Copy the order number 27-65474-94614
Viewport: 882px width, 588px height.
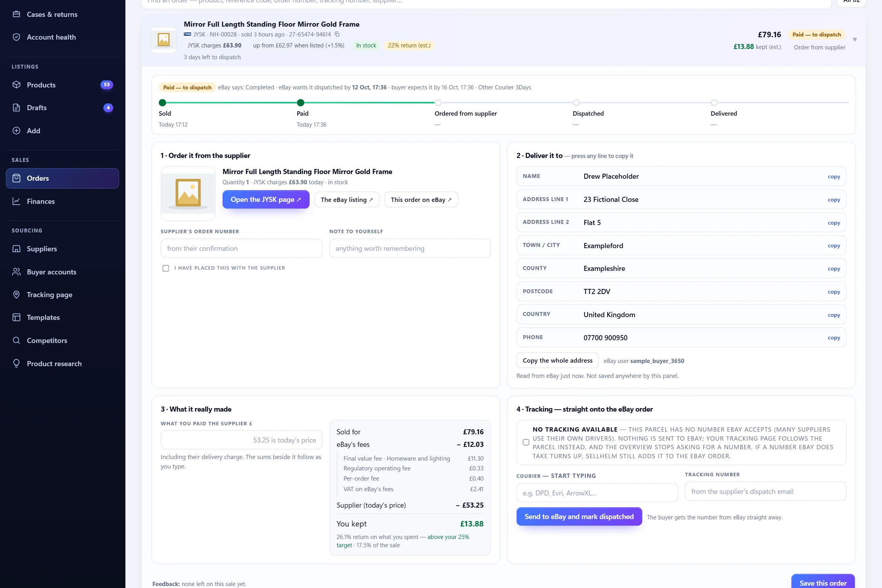point(337,34)
